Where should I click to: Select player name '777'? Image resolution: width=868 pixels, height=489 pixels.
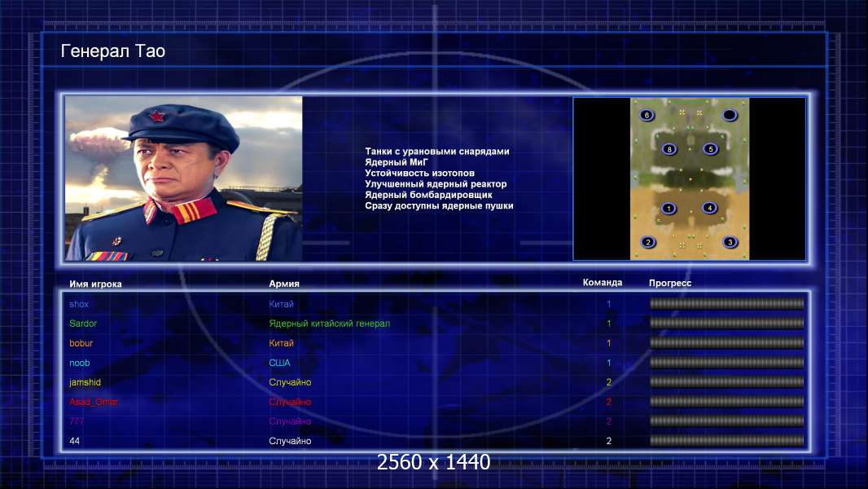pos(77,421)
